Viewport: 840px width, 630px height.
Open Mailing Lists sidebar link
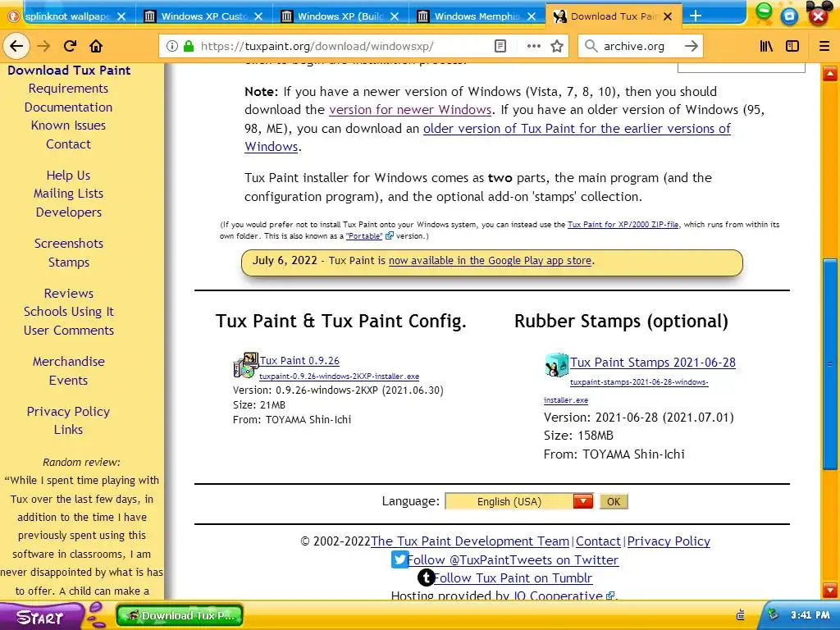[x=69, y=194]
